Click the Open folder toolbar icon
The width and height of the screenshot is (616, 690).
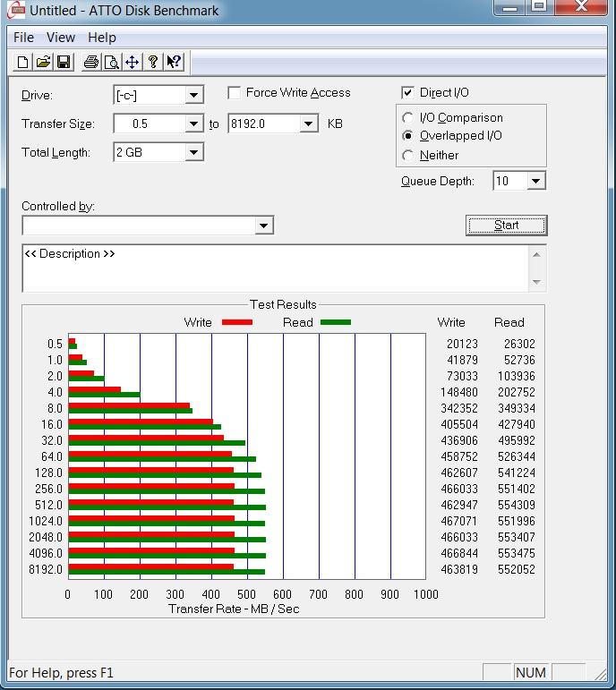coord(42,62)
